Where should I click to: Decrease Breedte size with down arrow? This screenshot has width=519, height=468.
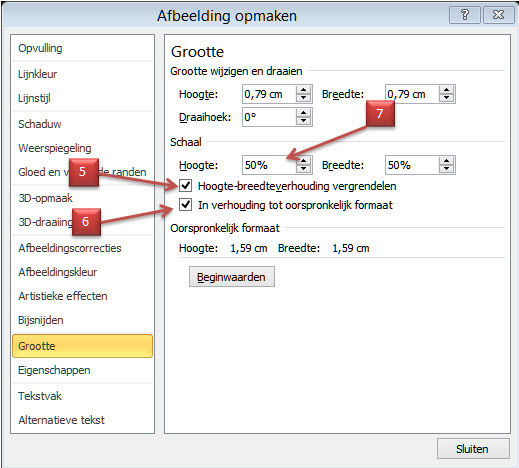pyautogui.click(x=447, y=98)
